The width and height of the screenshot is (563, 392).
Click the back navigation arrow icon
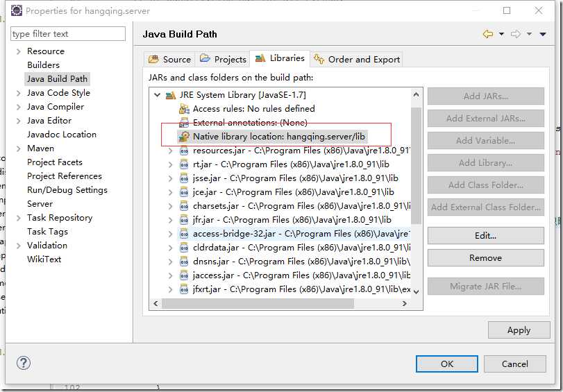(x=487, y=34)
